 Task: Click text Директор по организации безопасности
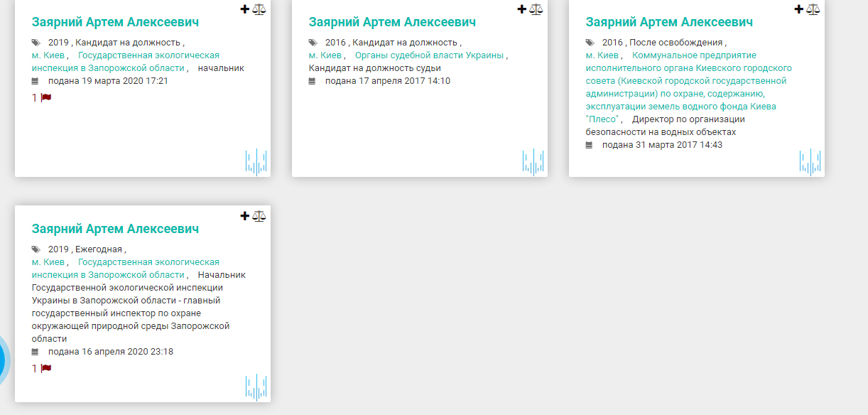tap(666, 126)
